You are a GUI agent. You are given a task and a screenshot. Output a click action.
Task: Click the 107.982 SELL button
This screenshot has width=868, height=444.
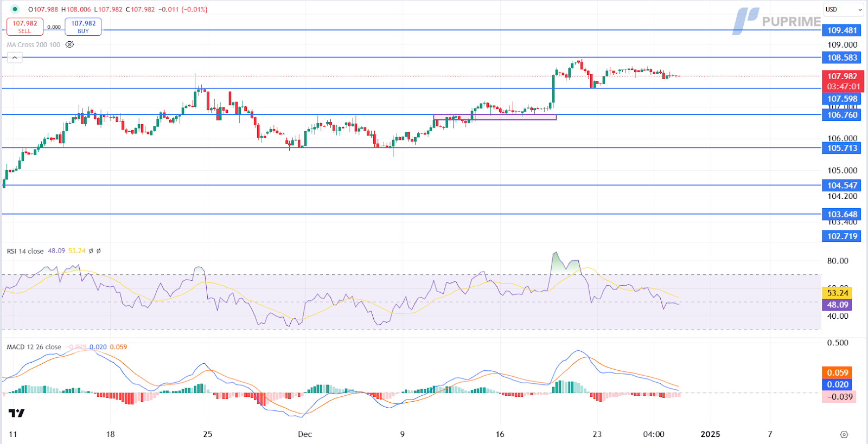point(24,27)
